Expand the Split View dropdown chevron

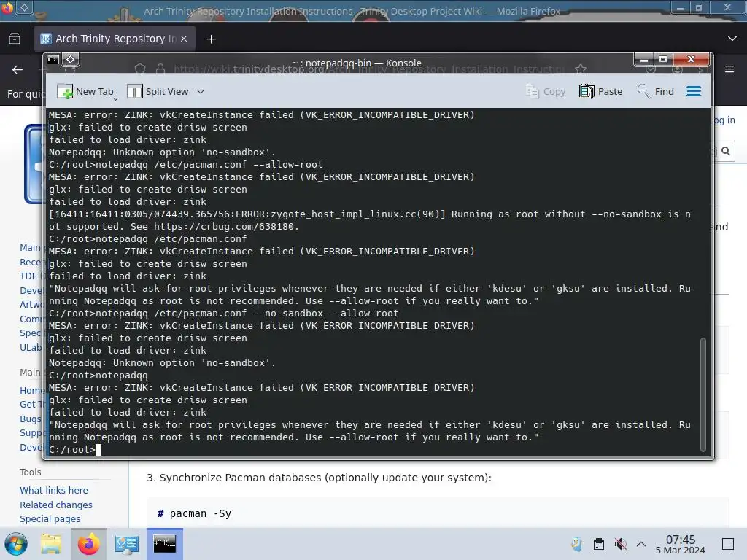201,91
